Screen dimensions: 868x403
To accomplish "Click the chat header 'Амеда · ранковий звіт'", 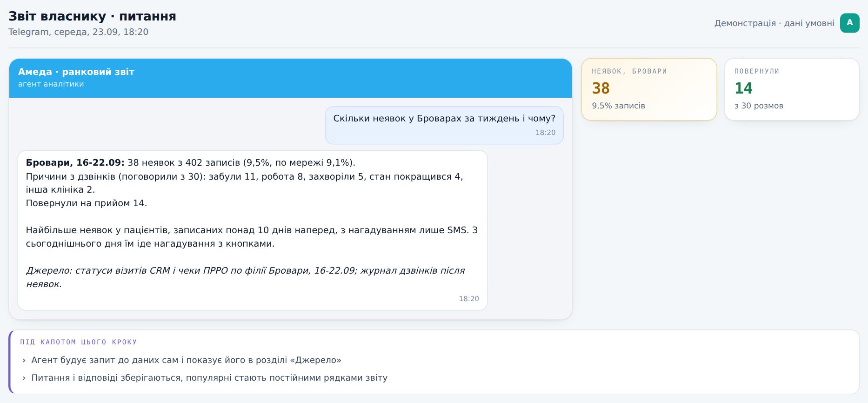I will coord(76,72).
